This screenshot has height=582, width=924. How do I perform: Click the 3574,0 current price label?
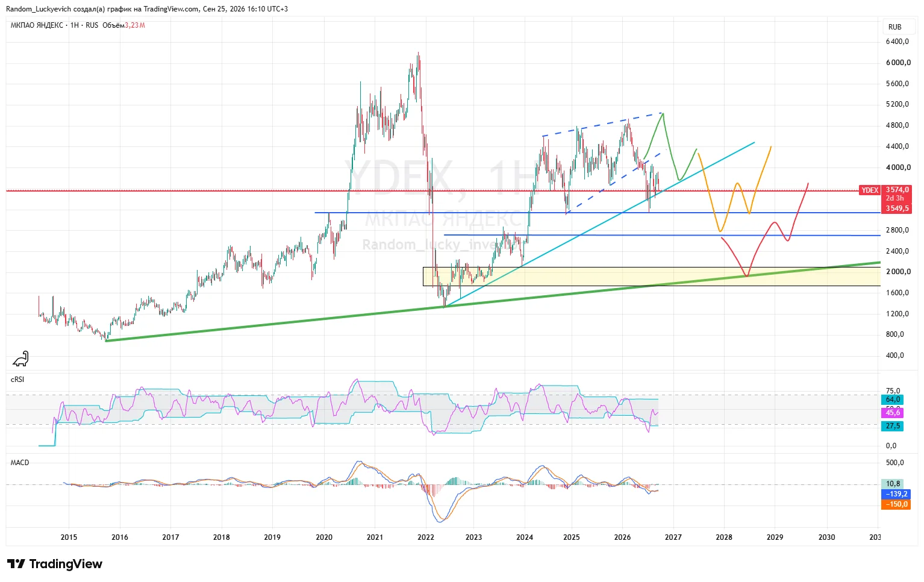pyautogui.click(x=897, y=190)
